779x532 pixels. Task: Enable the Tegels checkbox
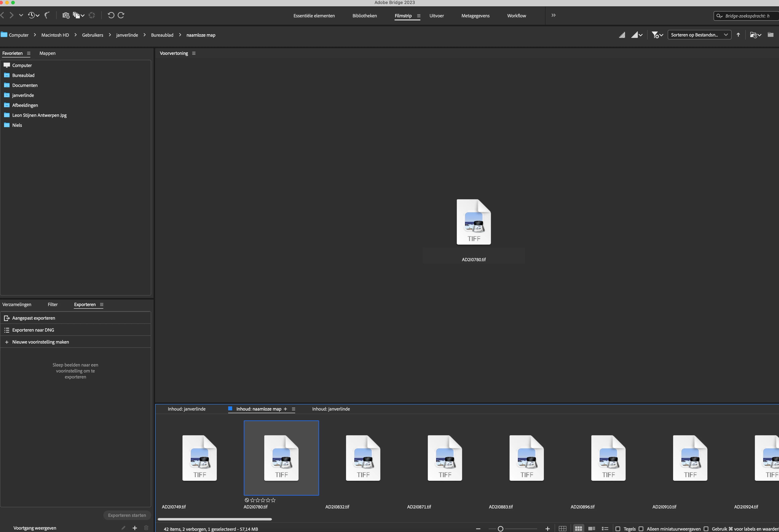pyautogui.click(x=618, y=529)
